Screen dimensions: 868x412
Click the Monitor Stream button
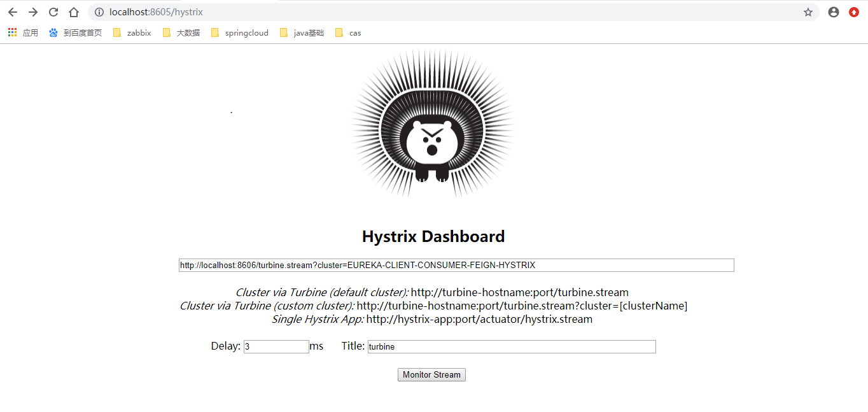(431, 374)
